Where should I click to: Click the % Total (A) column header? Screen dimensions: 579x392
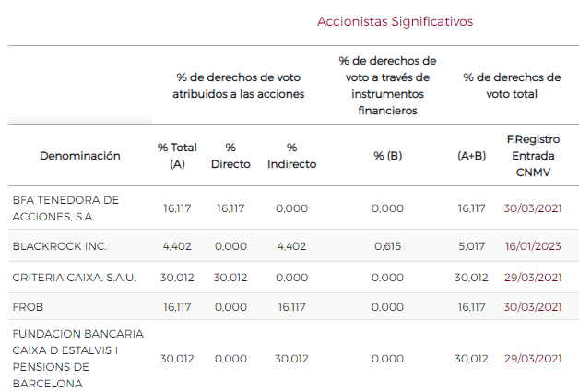click(x=177, y=156)
